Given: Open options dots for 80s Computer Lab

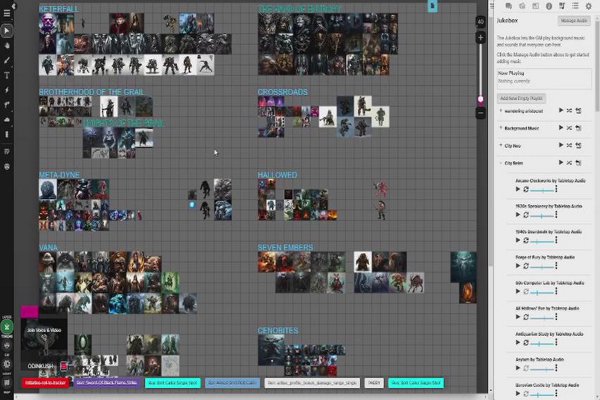Looking at the screenshot, I should pyautogui.click(x=556, y=292).
